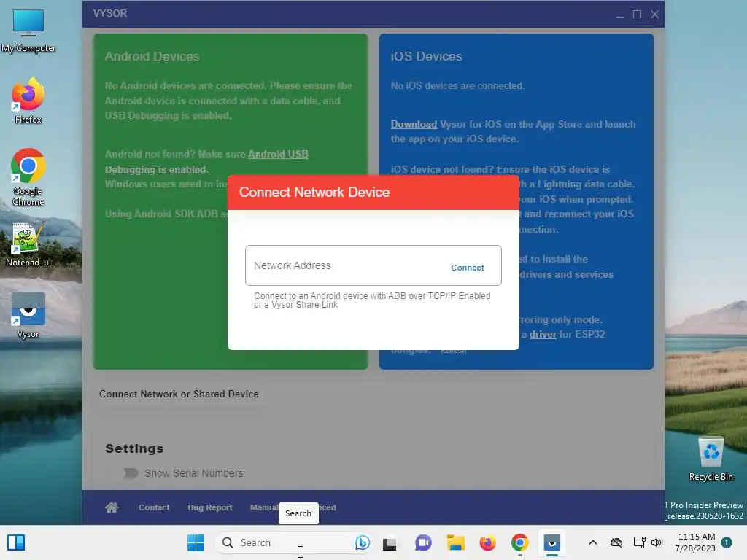Click the Download link for Vysor iOS
747x560 pixels.
414,124
